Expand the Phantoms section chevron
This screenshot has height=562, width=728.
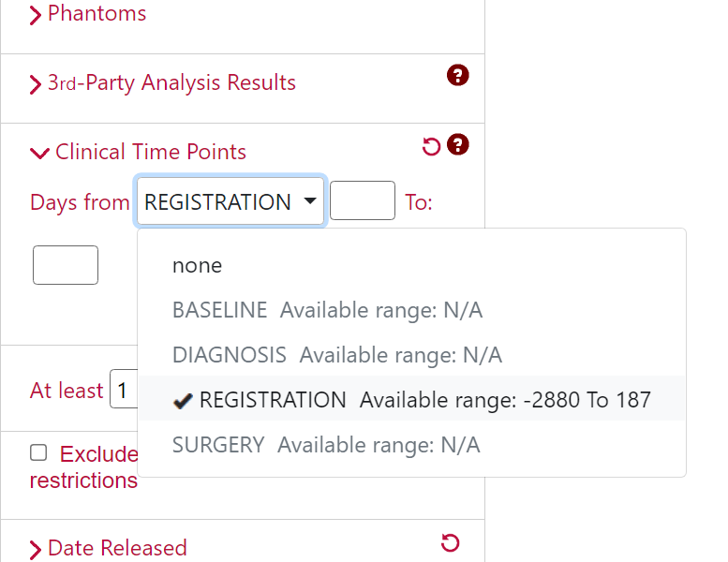pos(36,15)
